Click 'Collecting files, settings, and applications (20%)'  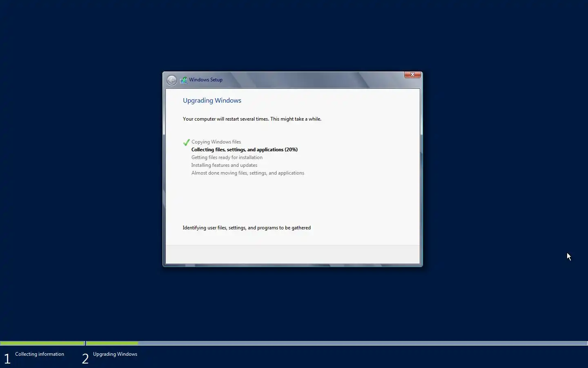(245, 150)
